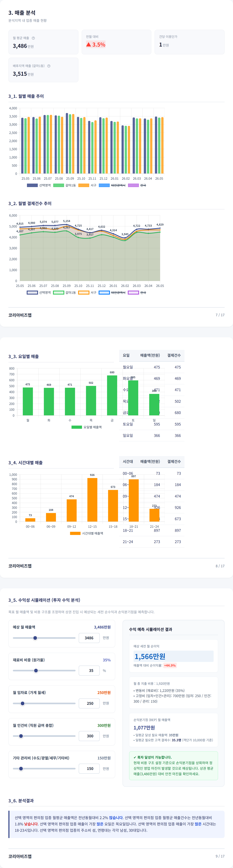Click the 월요일 row label in table
233x868 pixels.
click(128, 367)
